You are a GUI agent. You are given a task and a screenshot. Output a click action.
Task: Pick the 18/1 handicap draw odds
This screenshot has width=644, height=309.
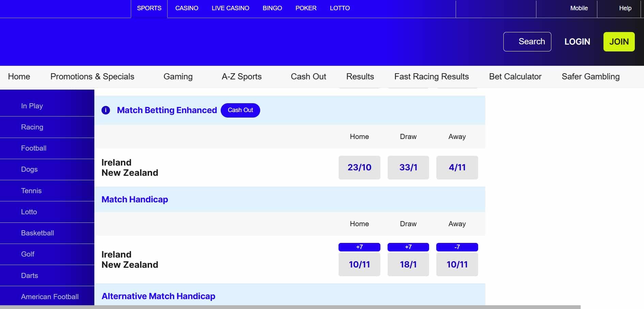click(x=408, y=264)
